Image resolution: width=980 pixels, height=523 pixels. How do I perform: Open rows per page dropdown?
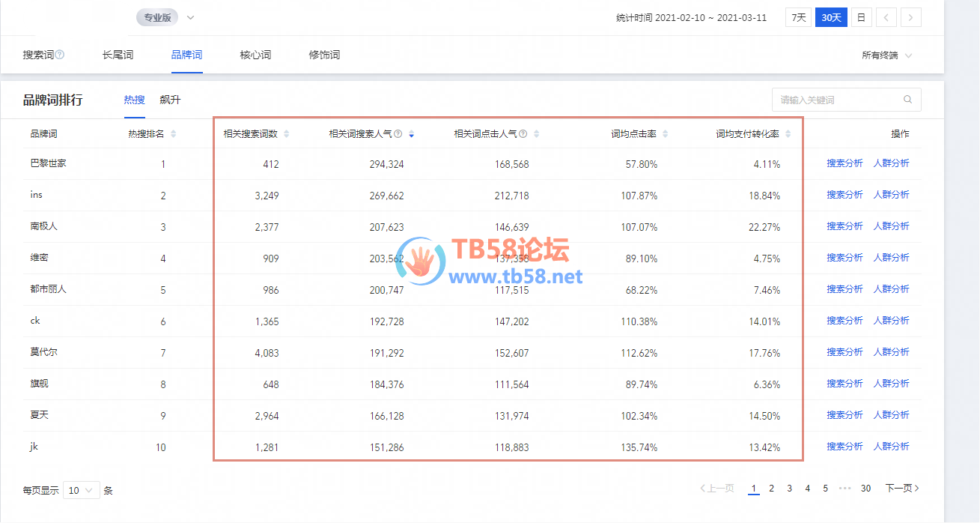81,490
